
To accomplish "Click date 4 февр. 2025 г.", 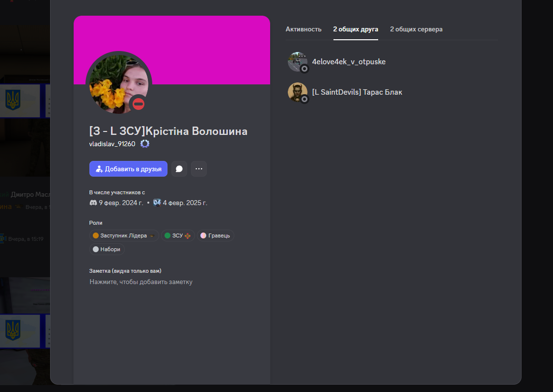I will click(x=185, y=203).
